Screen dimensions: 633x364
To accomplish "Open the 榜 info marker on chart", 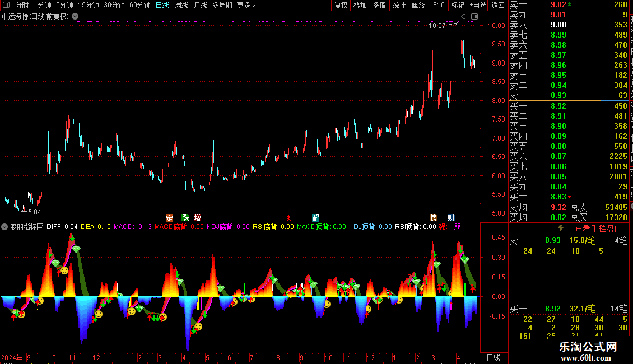I will click(x=433, y=217).
